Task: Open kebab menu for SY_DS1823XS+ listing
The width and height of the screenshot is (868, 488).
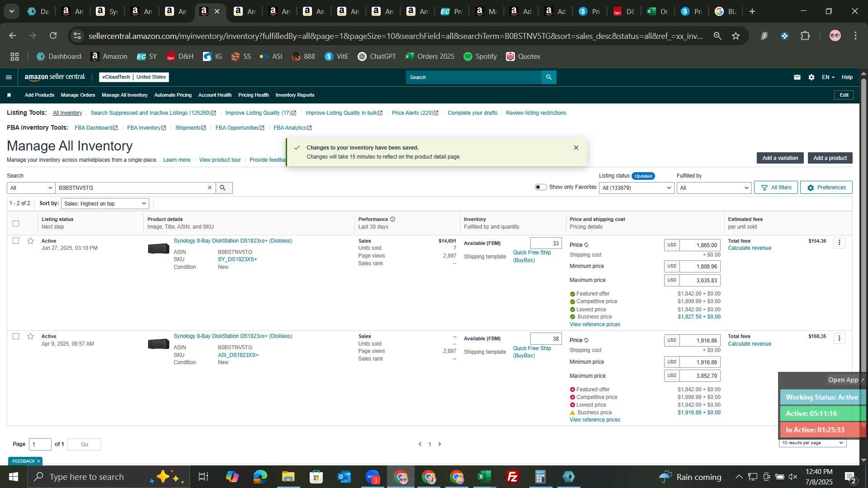Action: coord(839,243)
